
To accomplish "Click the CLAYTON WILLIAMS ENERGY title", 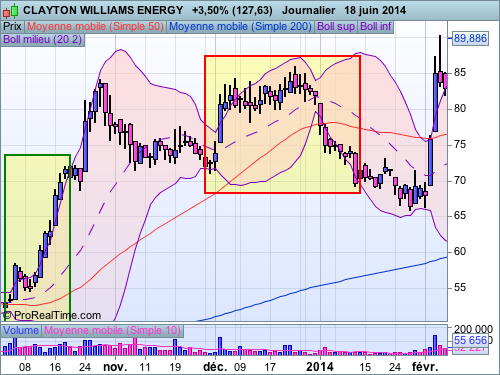I will point(103,10).
